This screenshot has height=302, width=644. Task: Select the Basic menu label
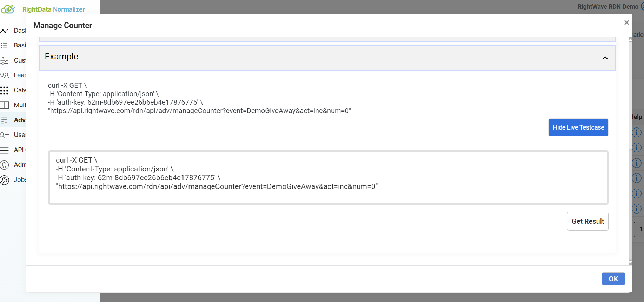pos(20,45)
